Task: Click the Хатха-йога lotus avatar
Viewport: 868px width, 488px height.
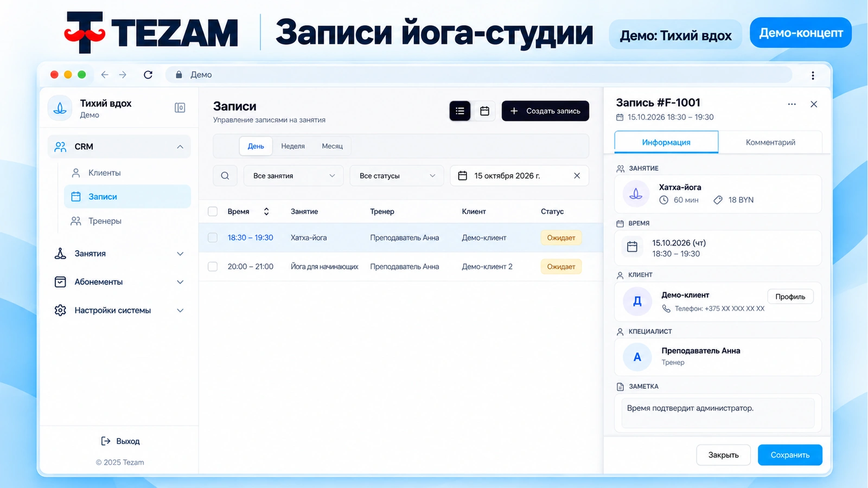Action: pyautogui.click(x=636, y=194)
